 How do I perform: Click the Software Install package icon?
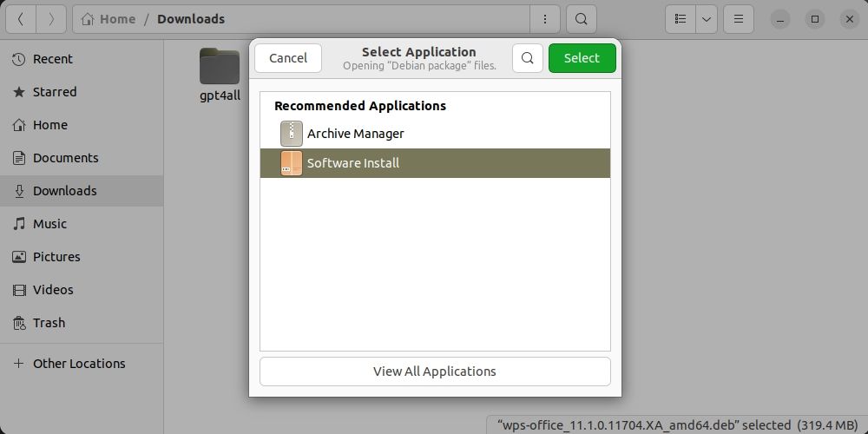292,163
